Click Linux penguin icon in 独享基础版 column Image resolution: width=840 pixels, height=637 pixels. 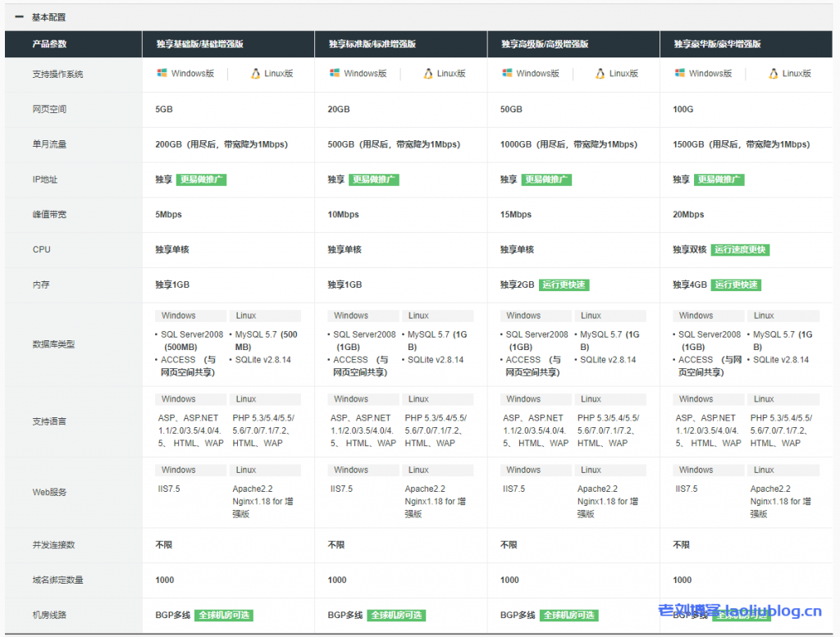point(256,73)
